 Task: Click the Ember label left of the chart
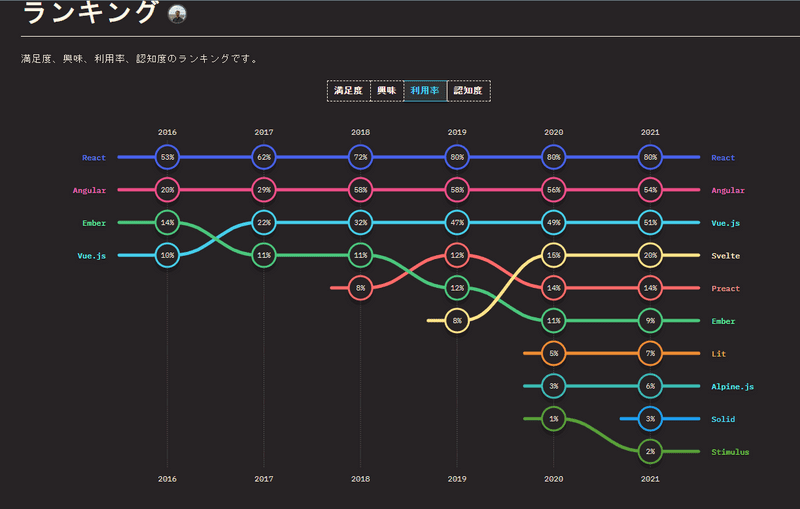click(94, 223)
